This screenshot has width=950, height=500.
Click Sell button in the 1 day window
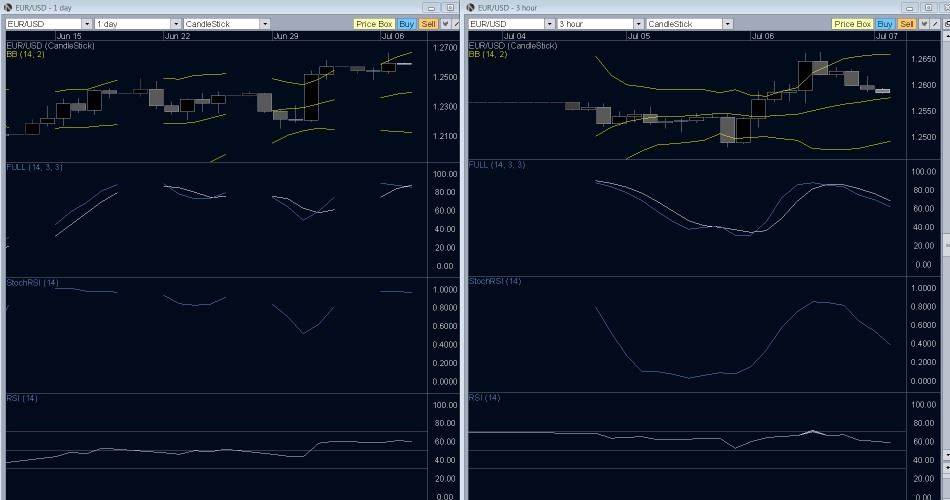point(428,24)
